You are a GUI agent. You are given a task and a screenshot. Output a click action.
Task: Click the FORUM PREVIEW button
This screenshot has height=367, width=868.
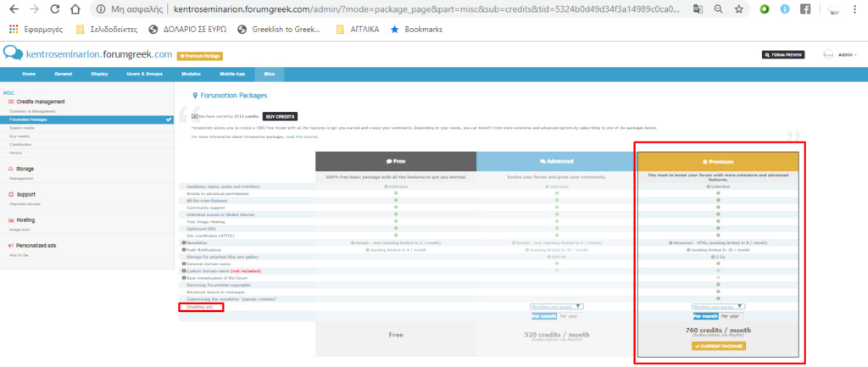coord(783,55)
